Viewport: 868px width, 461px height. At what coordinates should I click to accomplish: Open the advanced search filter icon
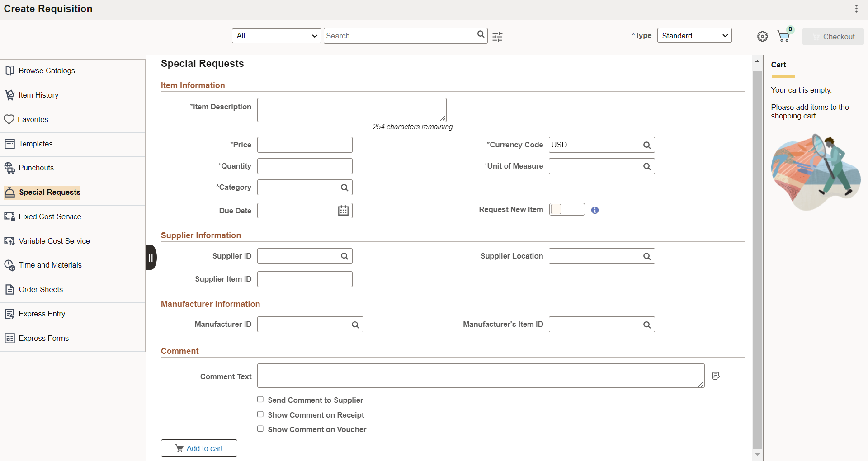click(x=497, y=37)
